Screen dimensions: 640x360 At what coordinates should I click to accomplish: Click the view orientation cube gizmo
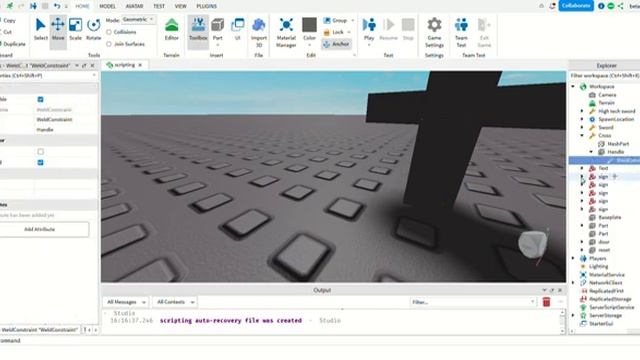click(x=532, y=244)
